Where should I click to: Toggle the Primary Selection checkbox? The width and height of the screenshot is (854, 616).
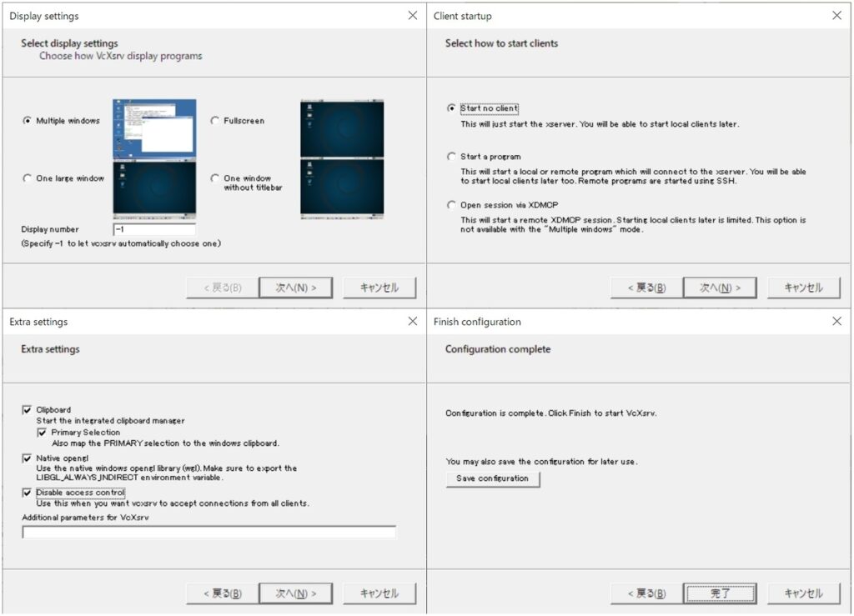42,432
